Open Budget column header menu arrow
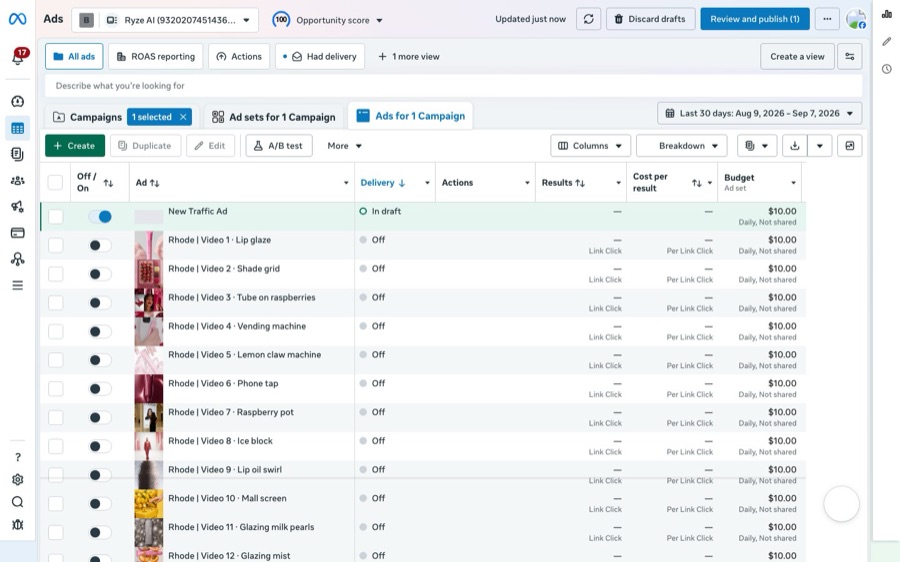Viewport: 900px width, 562px height. (793, 183)
